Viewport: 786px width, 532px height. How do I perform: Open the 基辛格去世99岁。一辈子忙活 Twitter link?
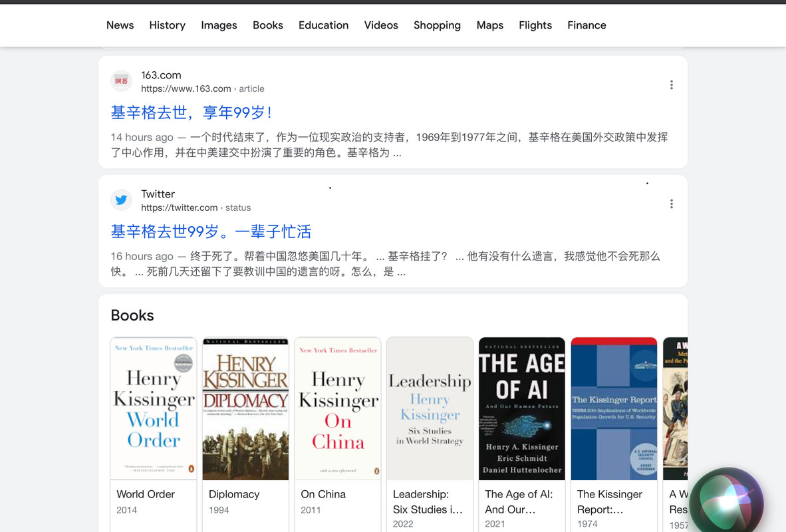point(211,231)
